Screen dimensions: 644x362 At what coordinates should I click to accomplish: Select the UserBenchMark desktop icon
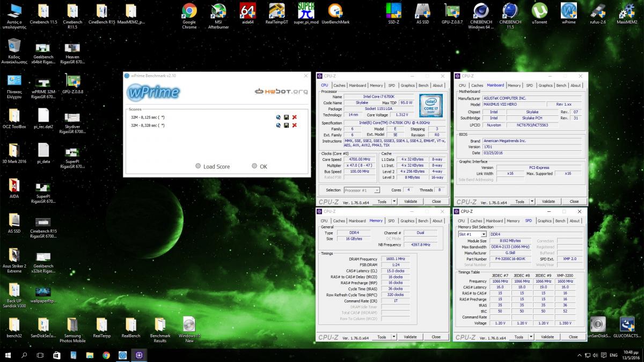pyautogui.click(x=335, y=14)
